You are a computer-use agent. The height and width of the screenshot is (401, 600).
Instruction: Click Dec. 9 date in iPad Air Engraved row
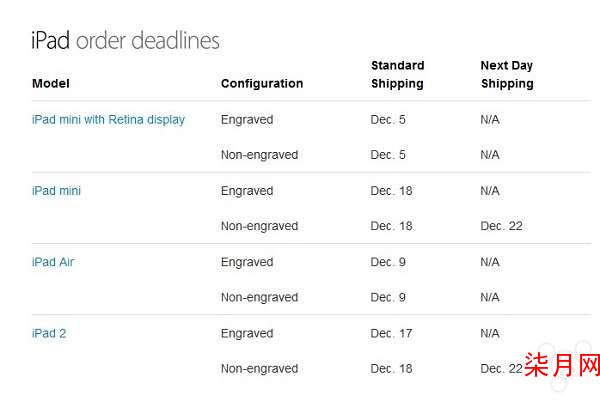point(388,262)
